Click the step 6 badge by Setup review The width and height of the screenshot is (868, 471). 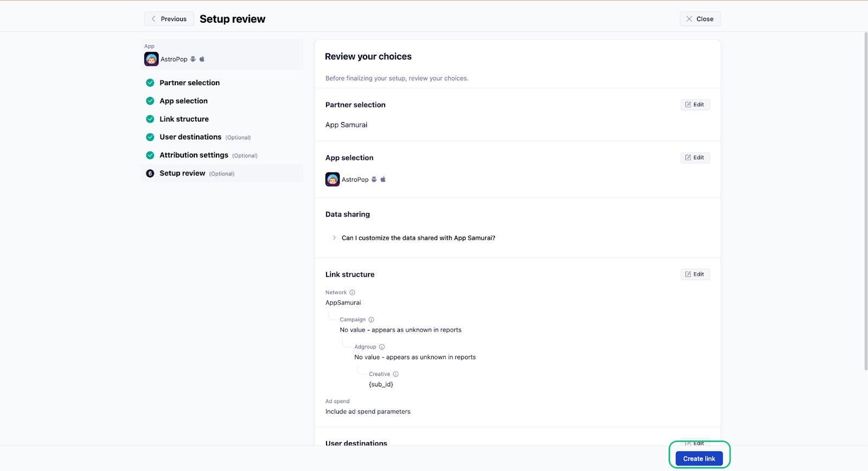point(150,174)
